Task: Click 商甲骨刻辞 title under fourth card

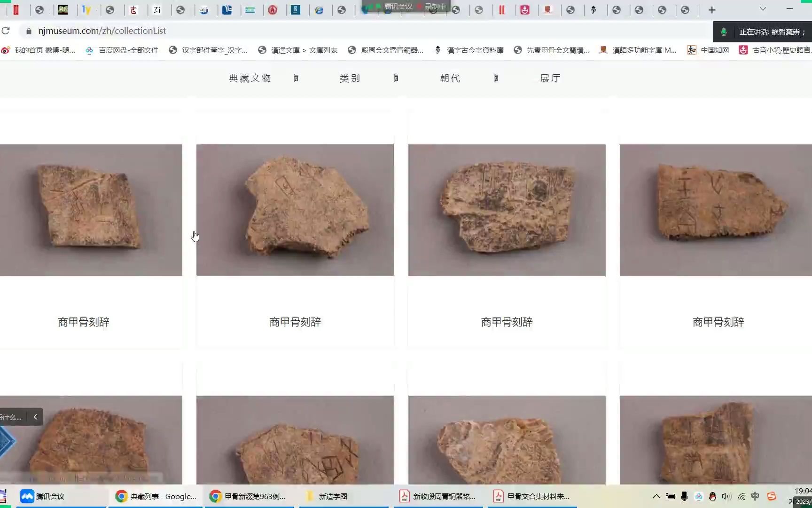Action: pyautogui.click(x=718, y=322)
